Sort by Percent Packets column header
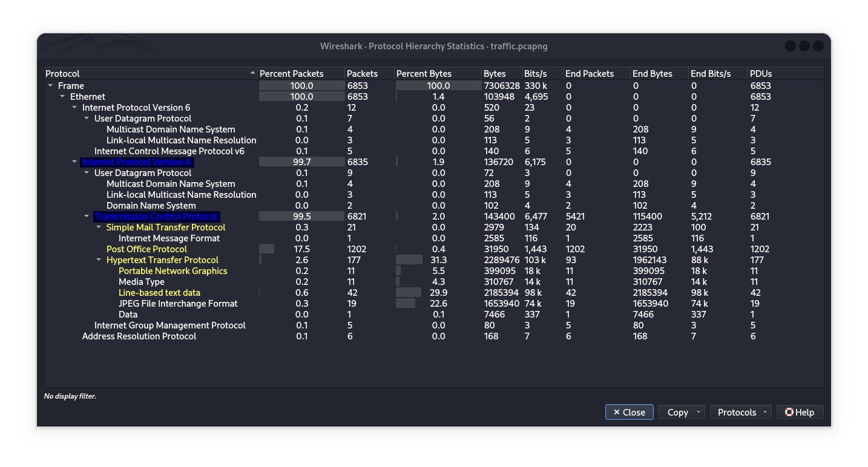Screen dimensions: 868x467 (x=291, y=74)
